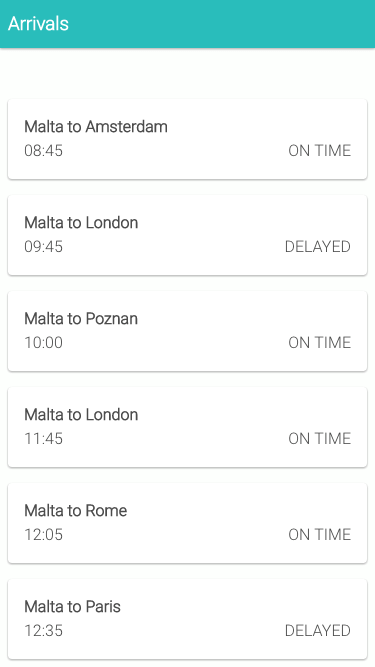Viewport: 375px width, 667px height.
Task: Click the 10:00 arrival time
Action: point(43,342)
